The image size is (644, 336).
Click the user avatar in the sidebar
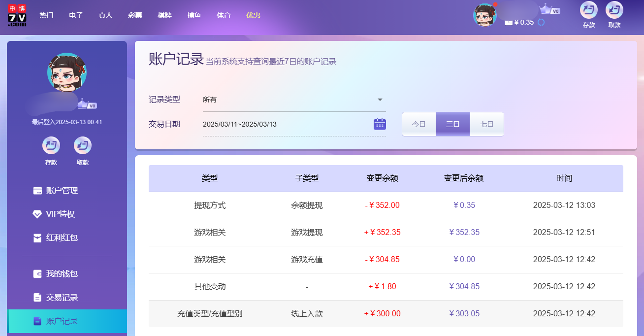click(66, 72)
